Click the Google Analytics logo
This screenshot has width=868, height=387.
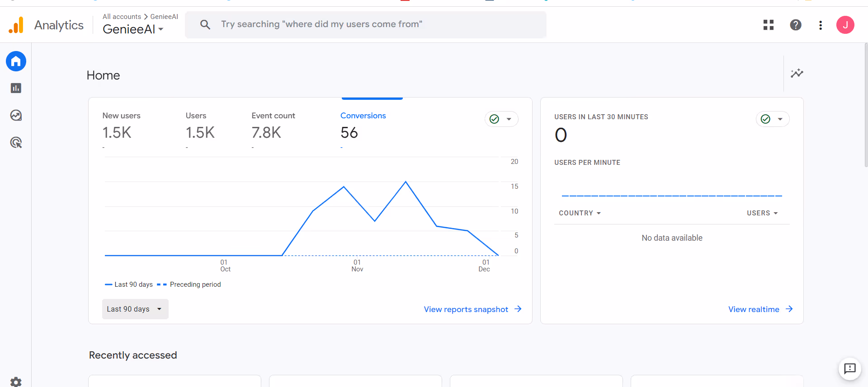point(16,25)
